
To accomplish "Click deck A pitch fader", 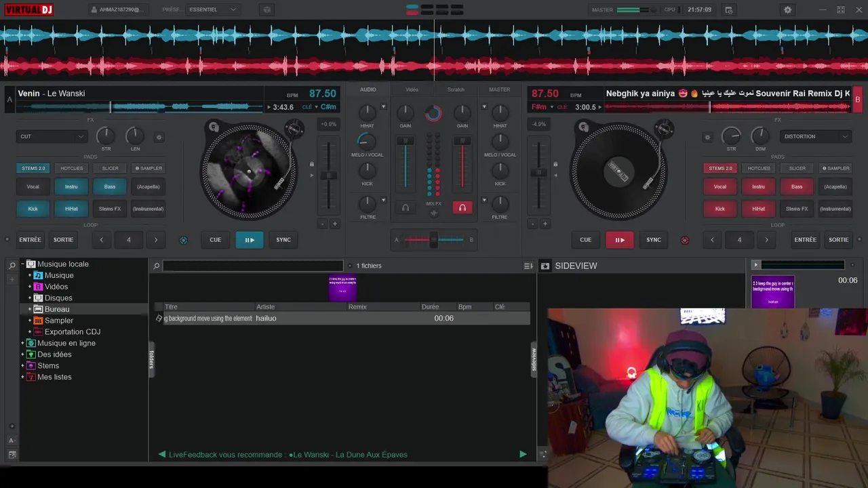I will pyautogui.click(x=328, y=176).
